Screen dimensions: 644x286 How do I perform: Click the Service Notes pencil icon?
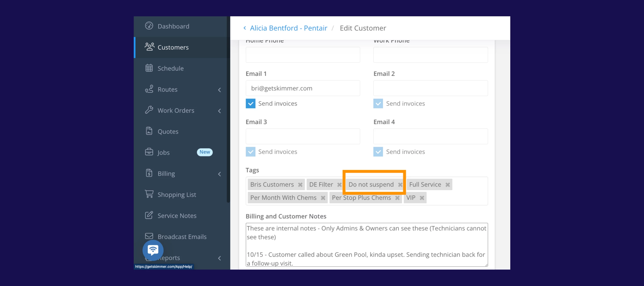pyautogui.click(x=149, y=215)
